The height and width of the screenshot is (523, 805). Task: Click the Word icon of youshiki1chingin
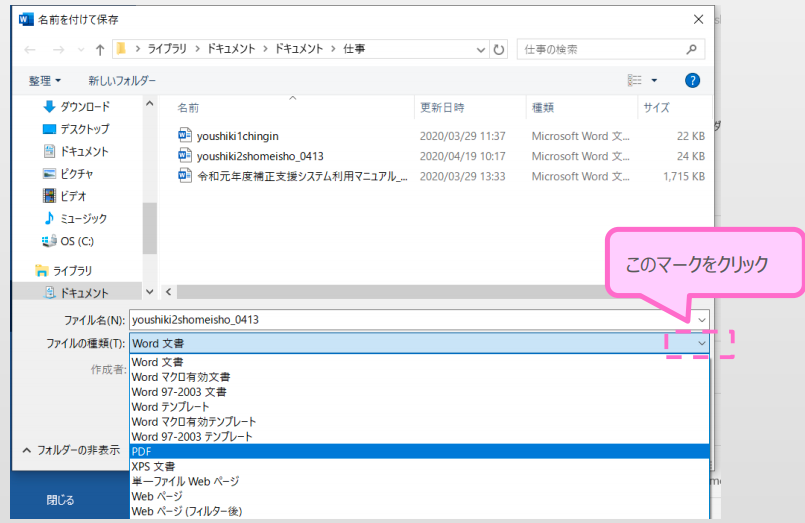[x=184, y=135]
